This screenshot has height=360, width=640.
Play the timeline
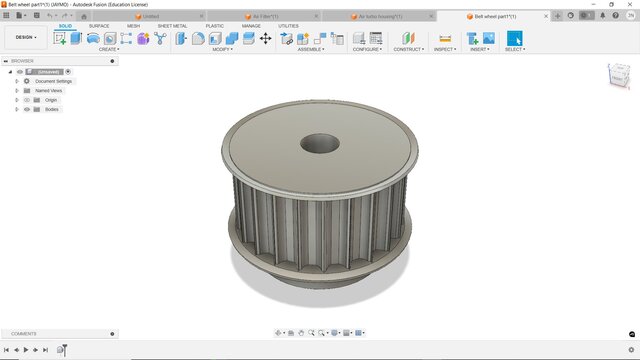[x=26, y=350]
